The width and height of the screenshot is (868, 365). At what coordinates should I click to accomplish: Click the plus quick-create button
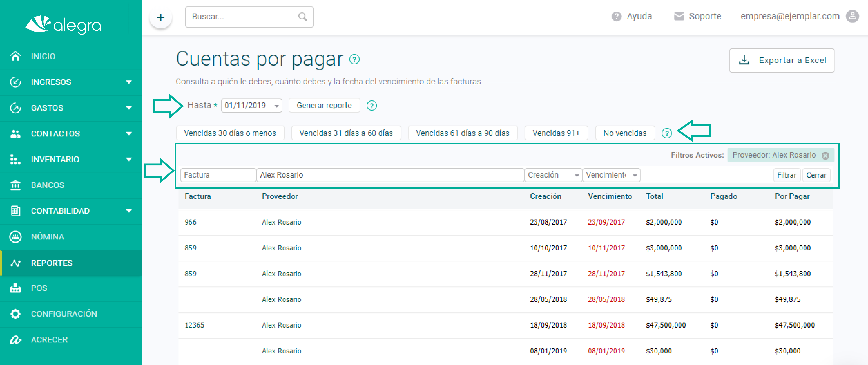[x=161, y=17]
